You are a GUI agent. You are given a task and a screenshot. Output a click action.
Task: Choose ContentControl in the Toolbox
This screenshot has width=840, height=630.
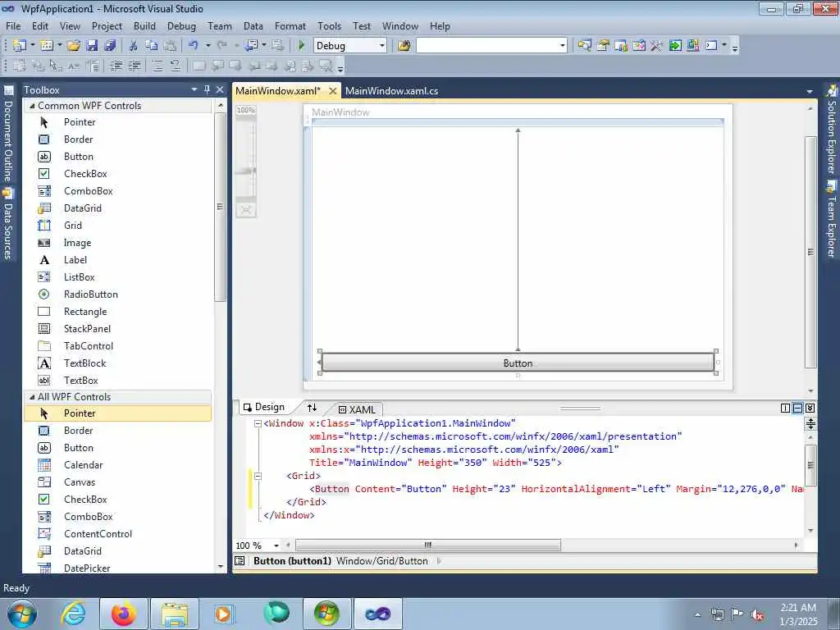click(118, 533)
